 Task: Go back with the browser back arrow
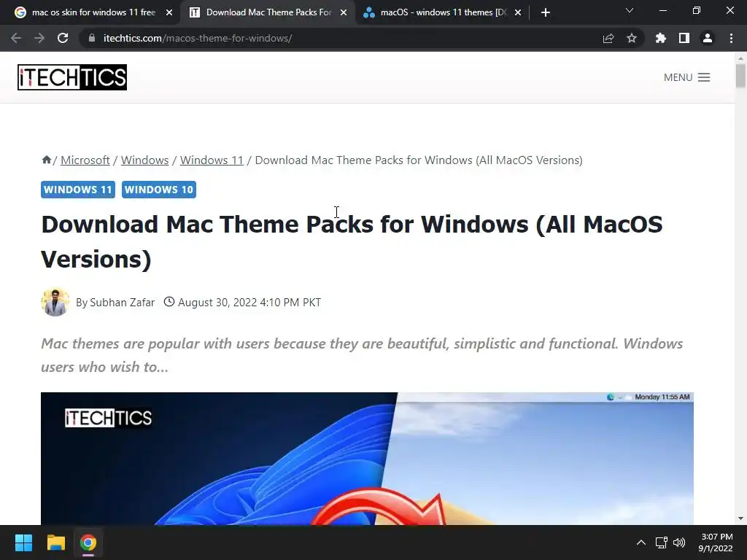click(x=16, y=38)
